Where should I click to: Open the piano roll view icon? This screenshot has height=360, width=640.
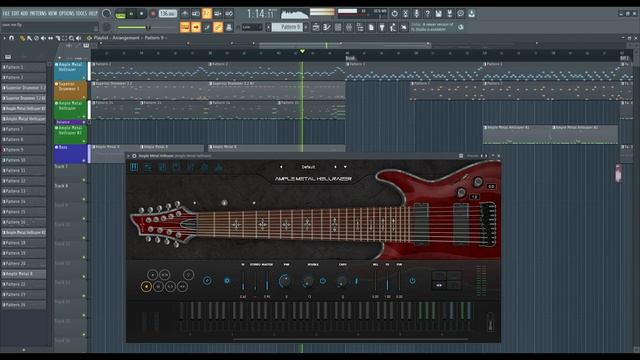(x=327, y=27)
